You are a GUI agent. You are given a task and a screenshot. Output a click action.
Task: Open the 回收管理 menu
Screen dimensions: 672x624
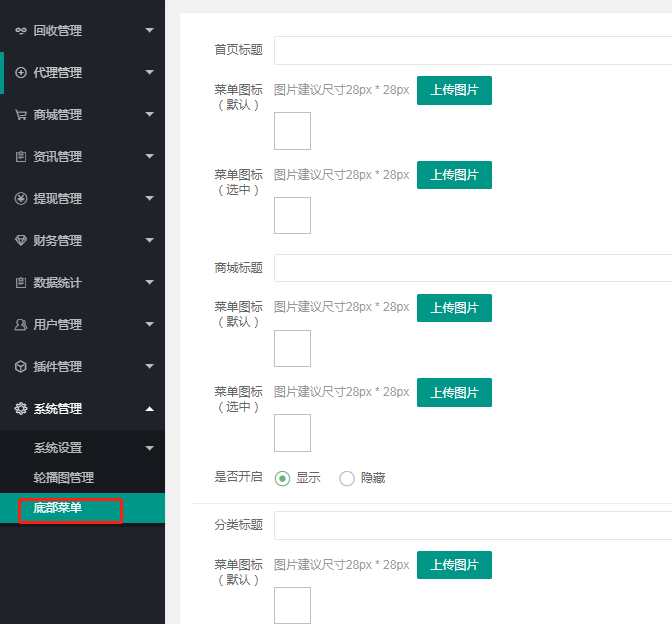coord(82,30)
